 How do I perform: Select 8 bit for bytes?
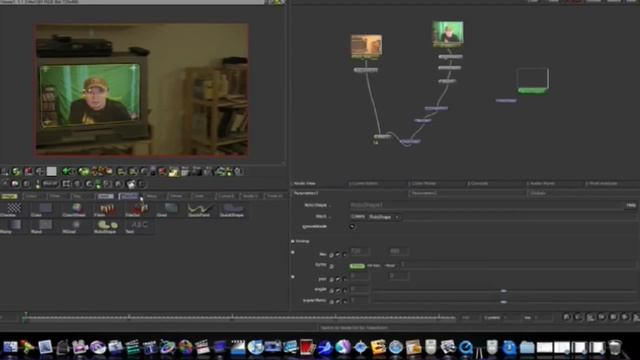click(x=357, y=266)
